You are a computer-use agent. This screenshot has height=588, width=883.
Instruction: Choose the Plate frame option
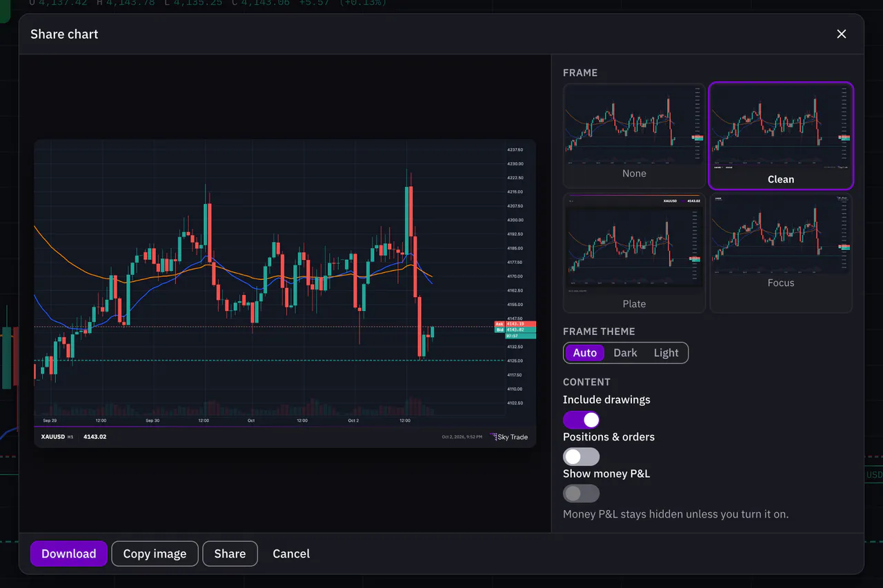point(634,253)
